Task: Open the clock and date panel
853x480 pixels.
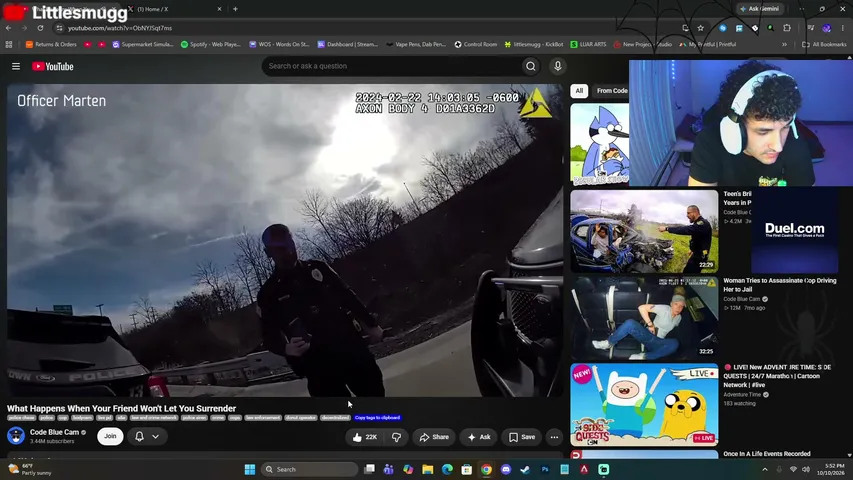Action: [831, 469]
